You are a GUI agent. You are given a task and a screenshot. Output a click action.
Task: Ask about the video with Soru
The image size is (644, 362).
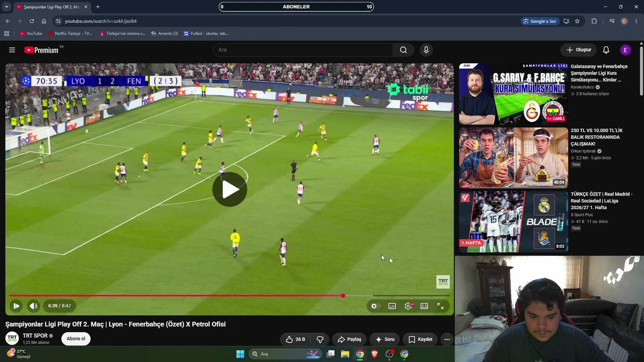tap(385, 339)
